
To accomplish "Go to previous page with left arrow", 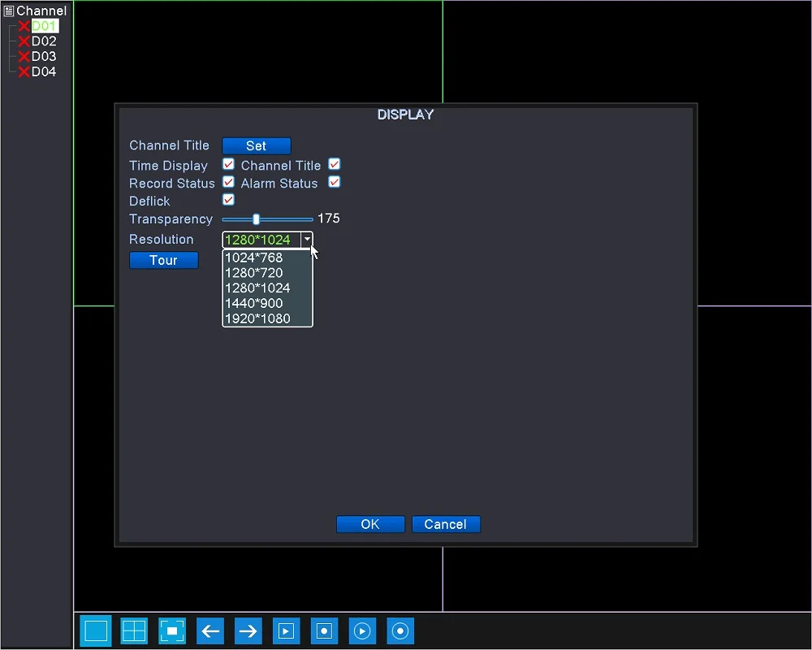I will tap(210, 630).
